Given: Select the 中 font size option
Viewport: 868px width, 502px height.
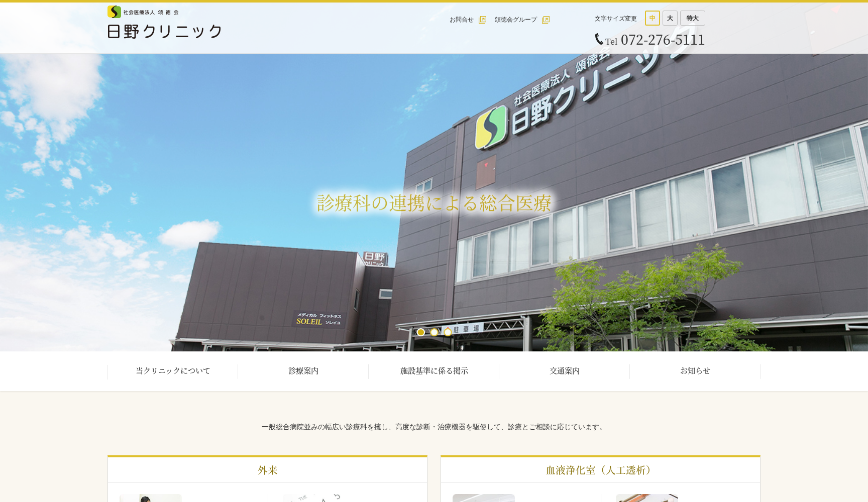Looking at the screenshot, I should pyautogui.click(x=652, y=18).
